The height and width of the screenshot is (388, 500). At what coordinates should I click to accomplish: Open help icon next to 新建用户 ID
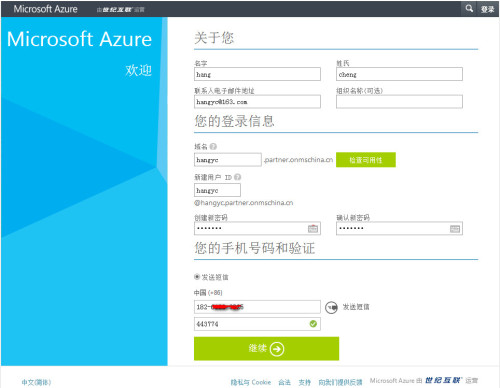(237, 177)
